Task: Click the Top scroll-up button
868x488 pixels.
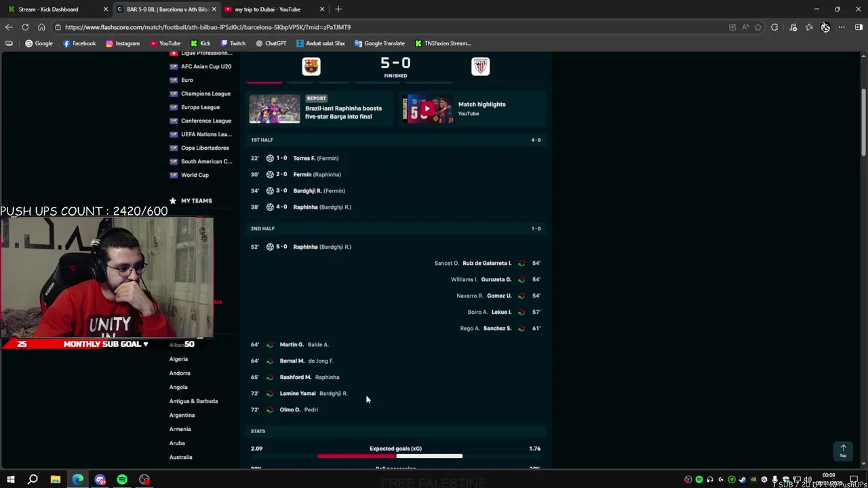Action: 843,451
